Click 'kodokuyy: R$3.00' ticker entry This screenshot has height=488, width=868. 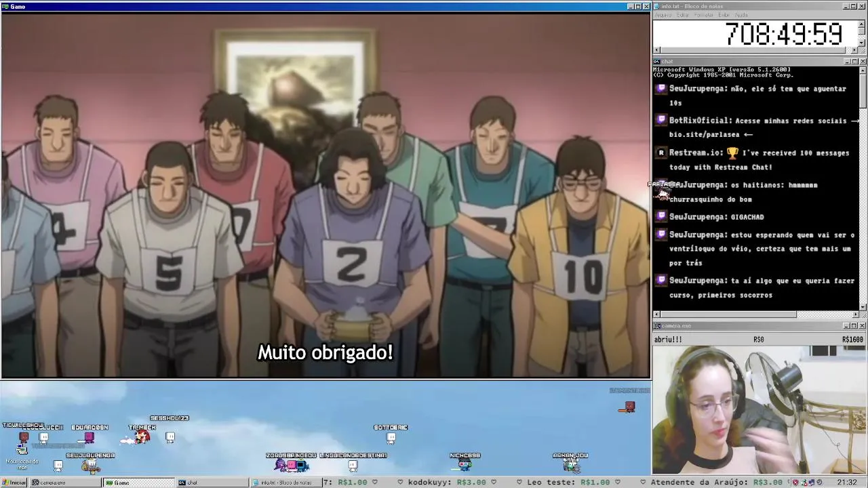click(x=446, y=483)
